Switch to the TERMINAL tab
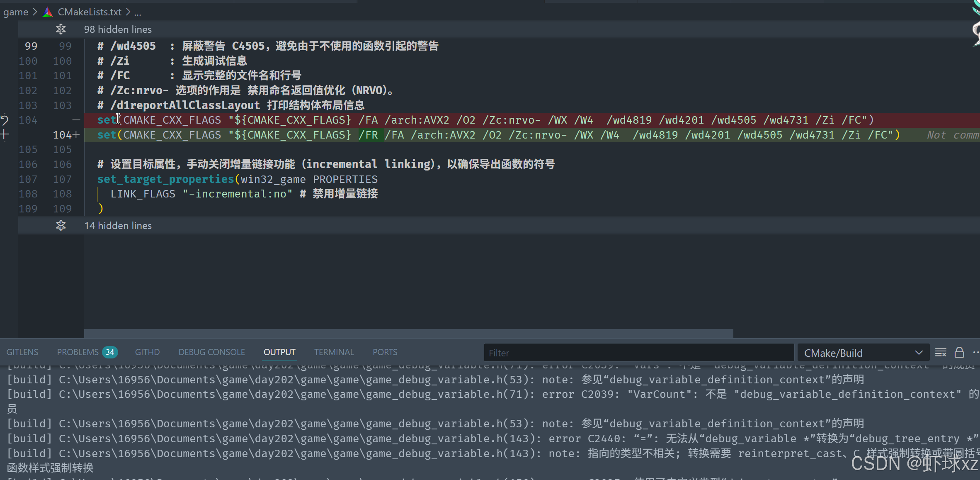Screen dimensions: 980x480 pos(334,352)
